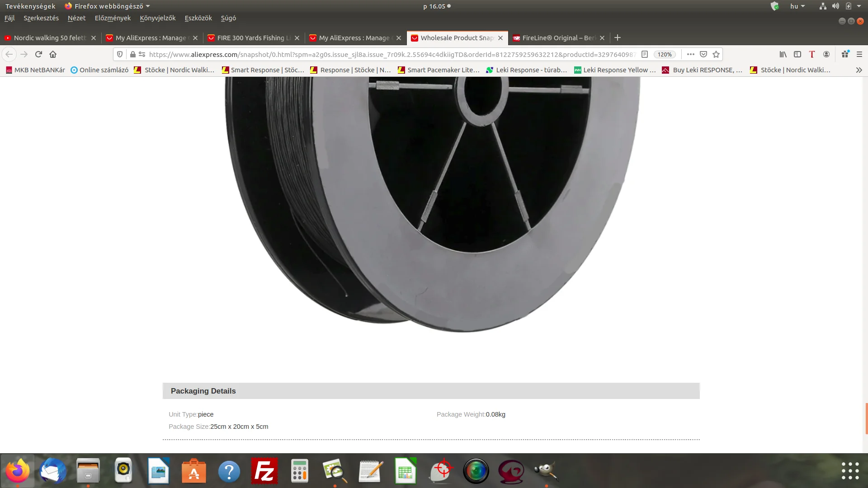
Task: Open MKB NetBANKár bookmark
Action: [35, 70]
